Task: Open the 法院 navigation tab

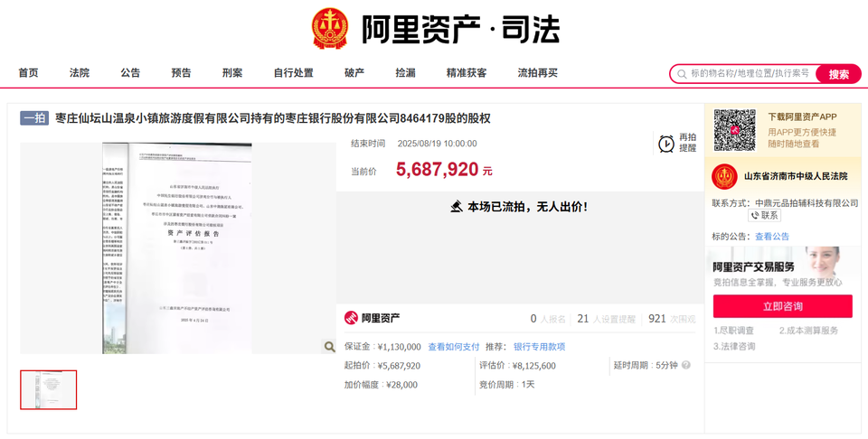Action: [80, 73]
